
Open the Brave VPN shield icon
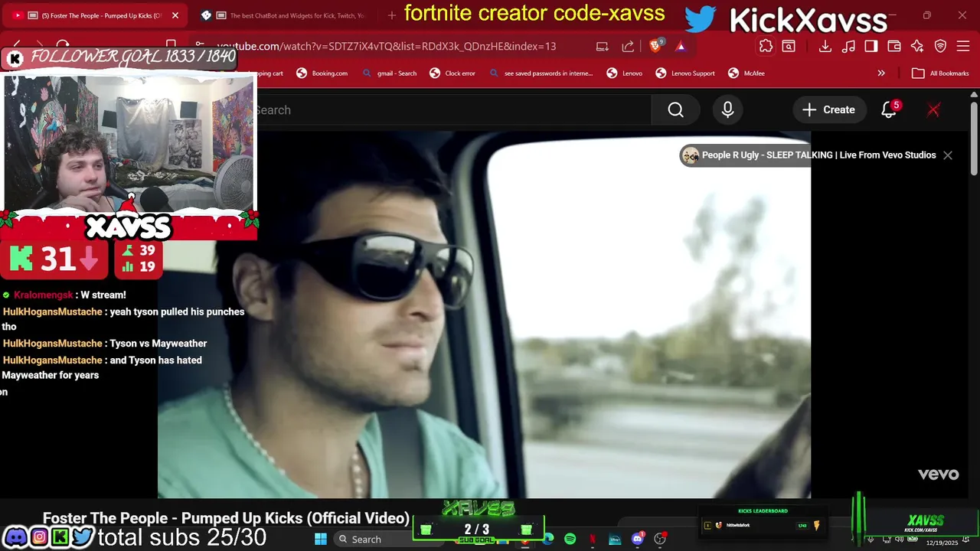pos(940,46)
